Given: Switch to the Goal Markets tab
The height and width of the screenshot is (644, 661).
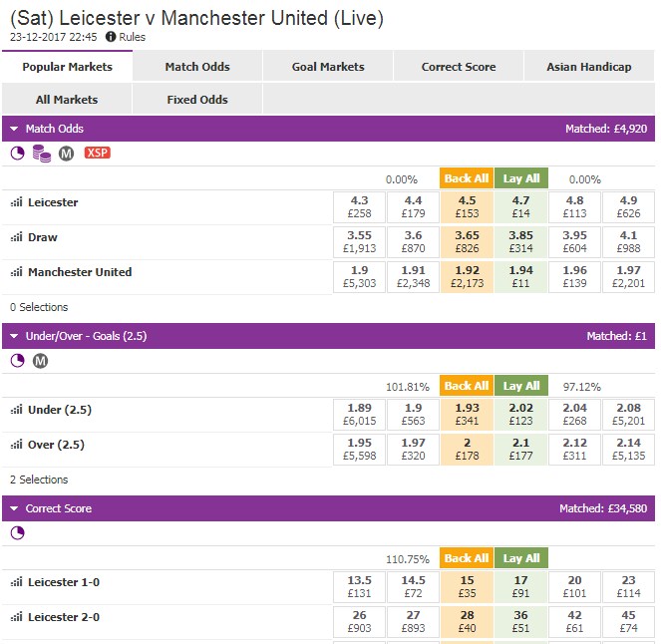Looking at the screenshot, I should coord(328,67).
